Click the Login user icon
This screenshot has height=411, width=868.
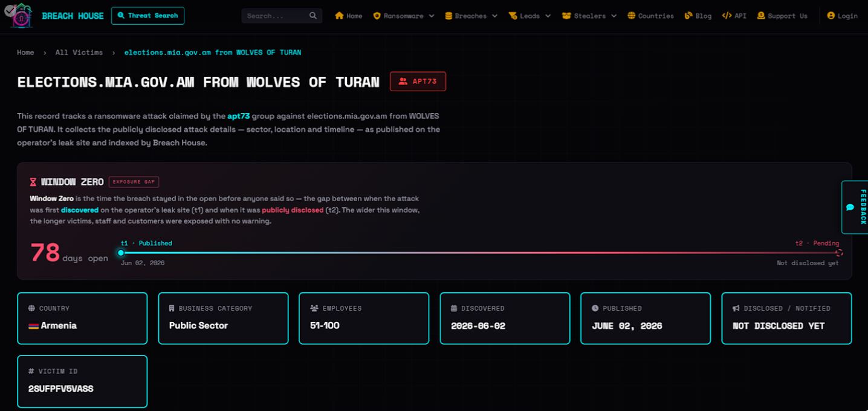point(831,16)
